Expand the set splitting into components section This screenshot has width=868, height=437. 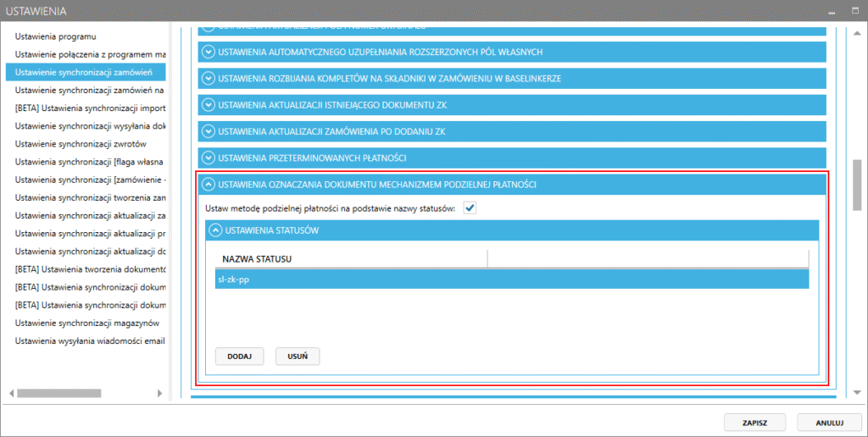pyautogui.click(x=209, y=78)
